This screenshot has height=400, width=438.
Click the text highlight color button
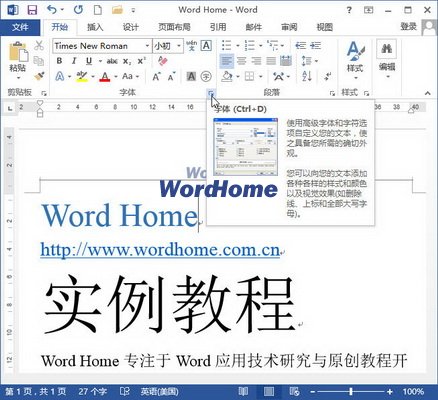81,77
